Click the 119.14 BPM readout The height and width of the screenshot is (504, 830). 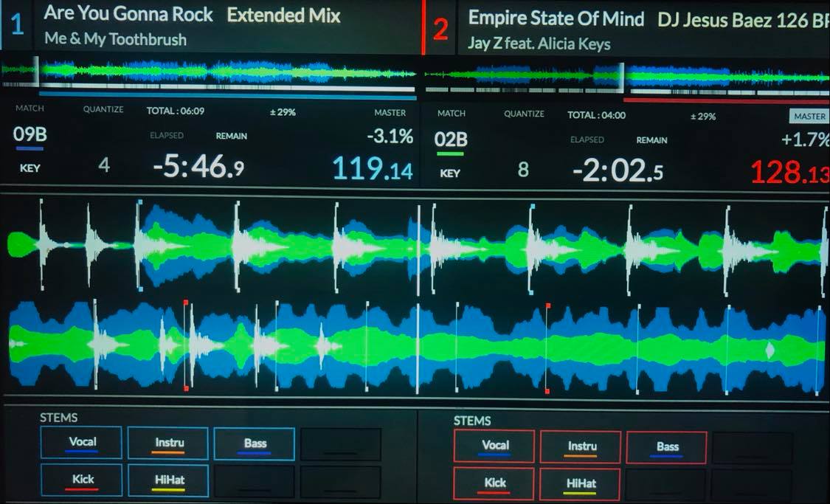click(373, 169)
